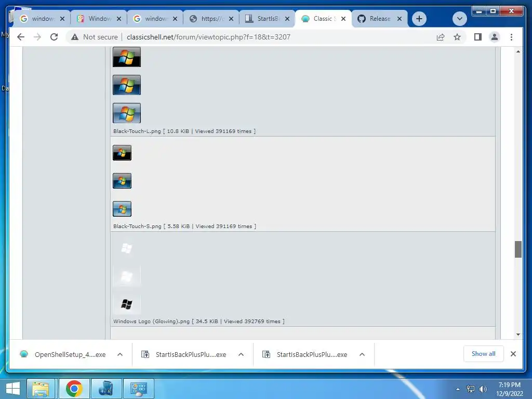Click the black Windows logo image

(x=127, y=304)
